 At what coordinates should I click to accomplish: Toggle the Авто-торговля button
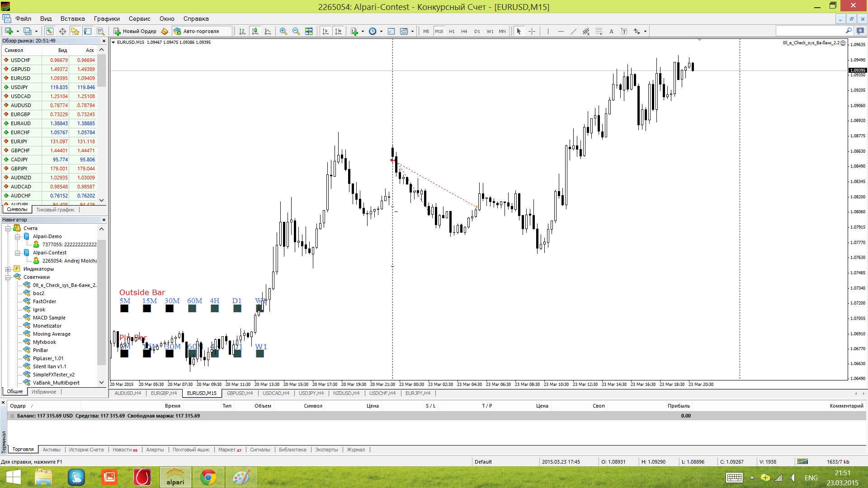click(196, 31)
